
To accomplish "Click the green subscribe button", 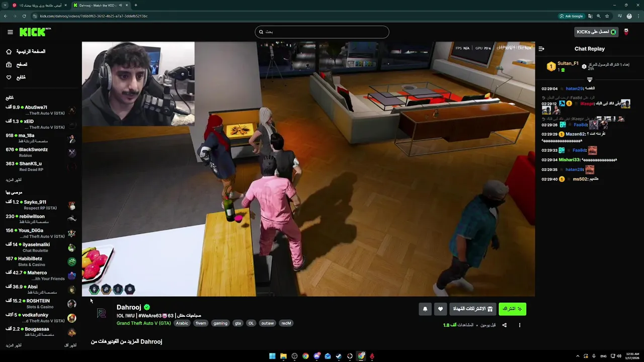I will (512, 309).
